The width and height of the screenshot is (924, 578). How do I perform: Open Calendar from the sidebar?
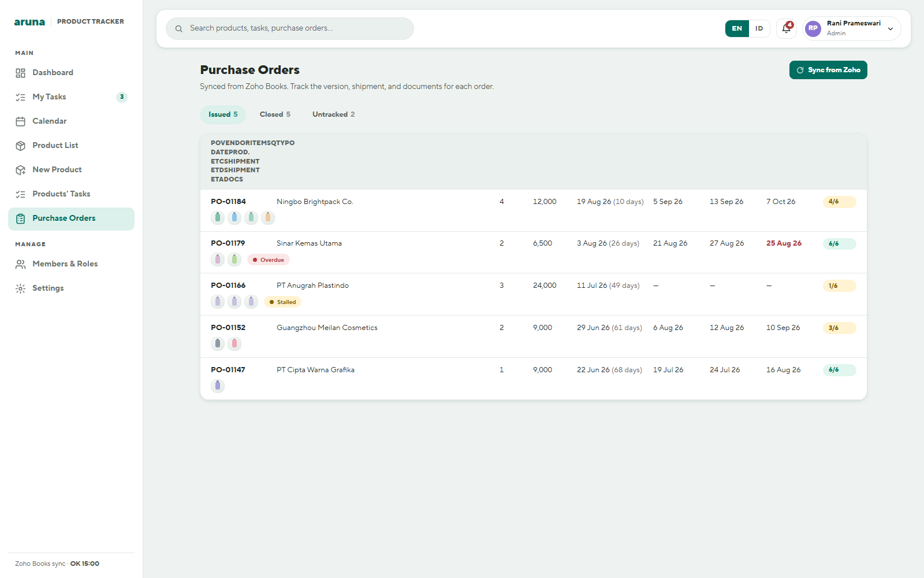[71, 121]
